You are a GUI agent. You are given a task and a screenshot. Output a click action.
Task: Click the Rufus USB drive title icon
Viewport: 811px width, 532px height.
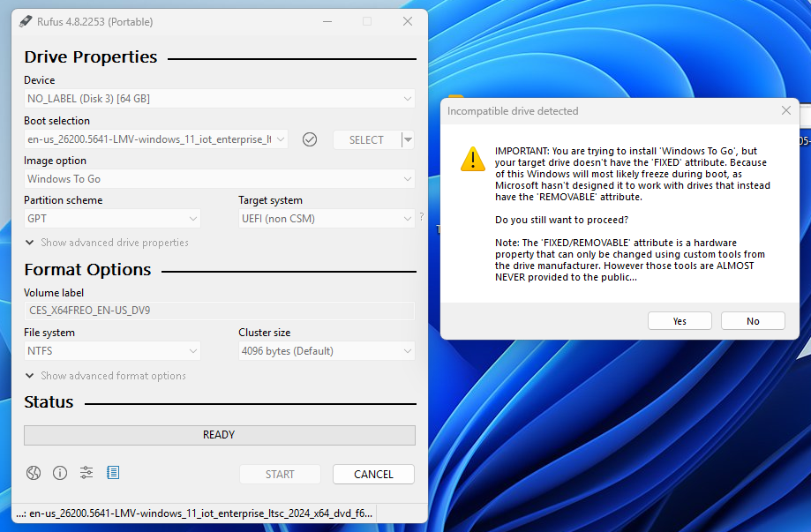(x=26, y=22)
